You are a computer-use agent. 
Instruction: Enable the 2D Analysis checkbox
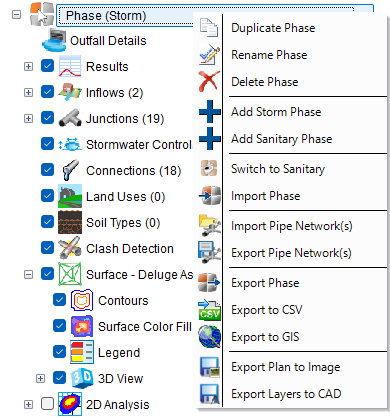click(47, 404)
